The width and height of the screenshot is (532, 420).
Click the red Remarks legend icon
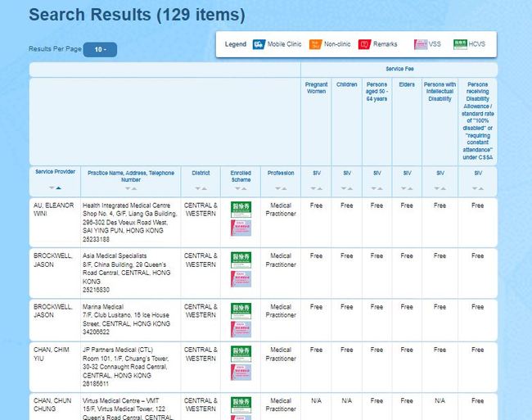pos(364,43)
